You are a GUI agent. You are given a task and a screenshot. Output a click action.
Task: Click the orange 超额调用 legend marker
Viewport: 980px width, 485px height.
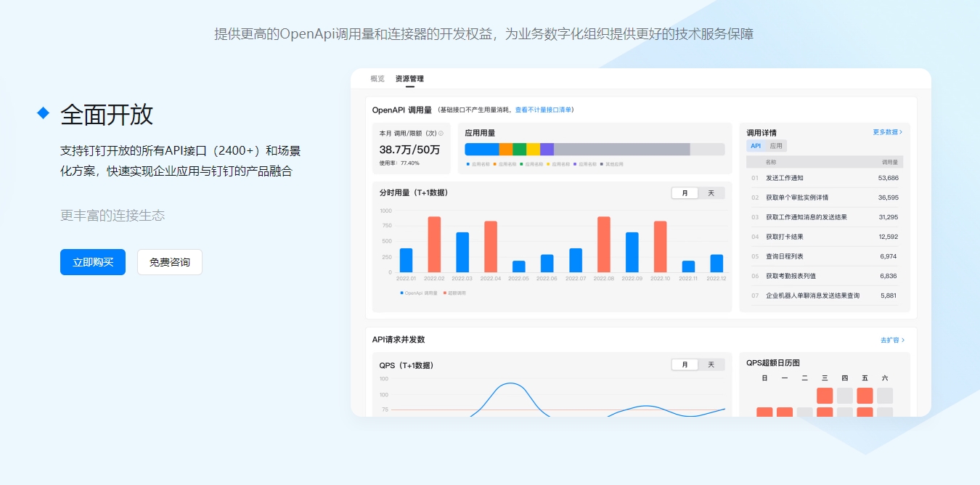pos(445,293)
